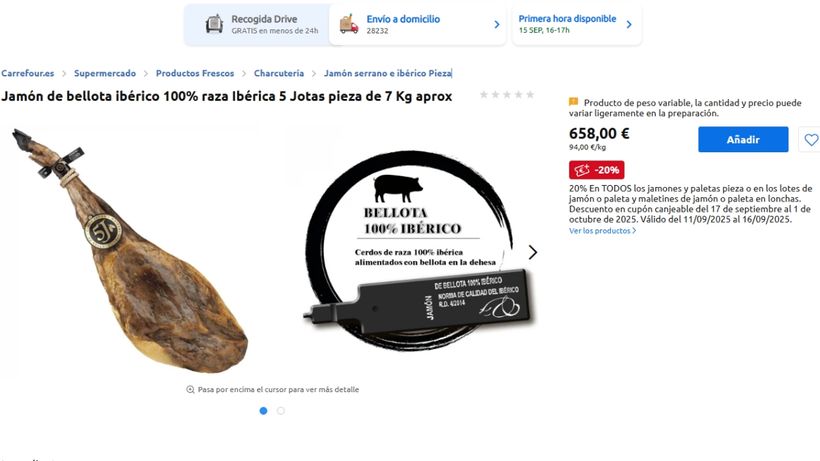This screenshot has height=461, width=820.
Task: Select the Recogida Drive option
Action: coord(257,25)
